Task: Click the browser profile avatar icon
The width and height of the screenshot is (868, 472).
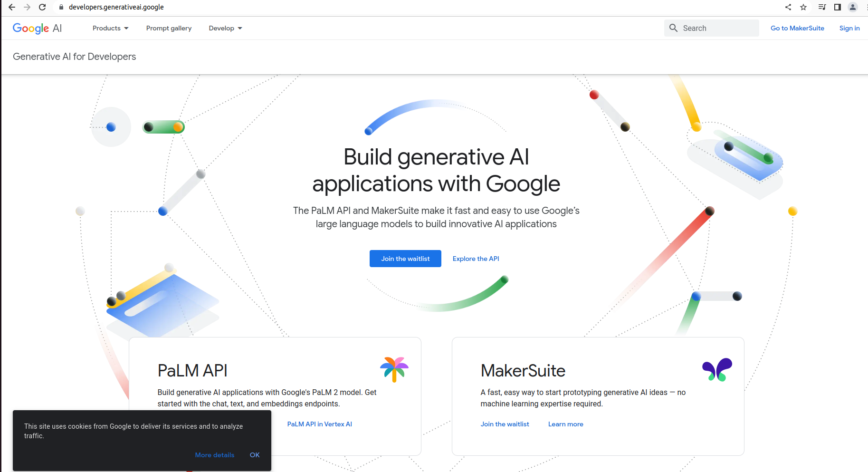Action: click(852, 7)
